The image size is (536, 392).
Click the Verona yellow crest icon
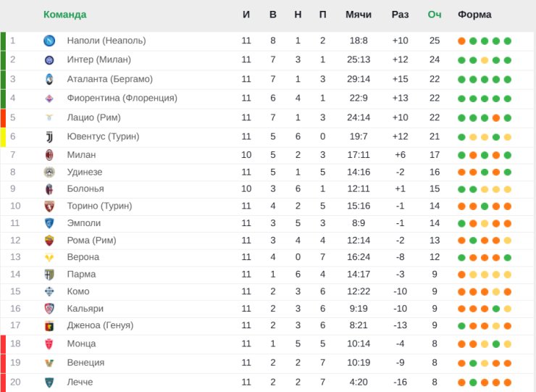(x=49, y=257)
